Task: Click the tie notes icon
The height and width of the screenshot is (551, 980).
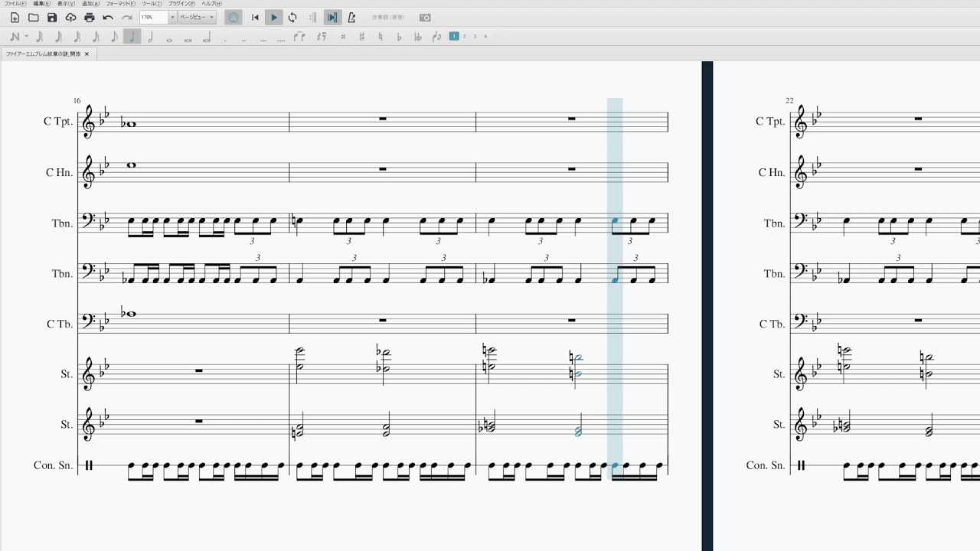Action: pyautogui.click(x=299, y=37)
